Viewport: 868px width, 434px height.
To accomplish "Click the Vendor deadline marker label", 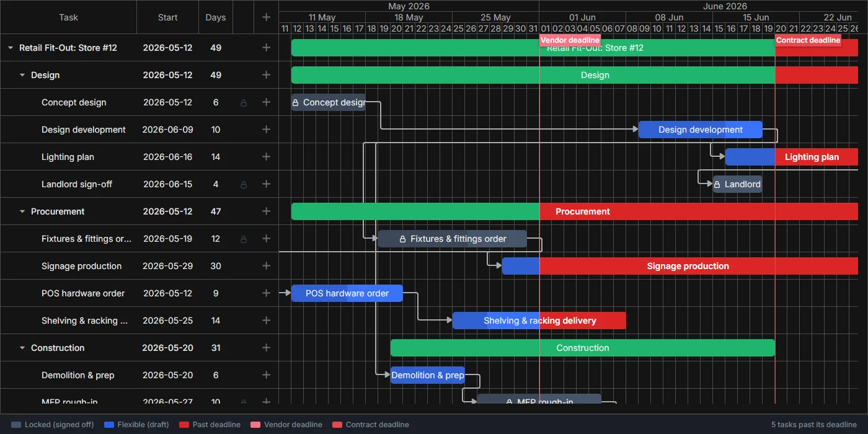I will [570, 40].
